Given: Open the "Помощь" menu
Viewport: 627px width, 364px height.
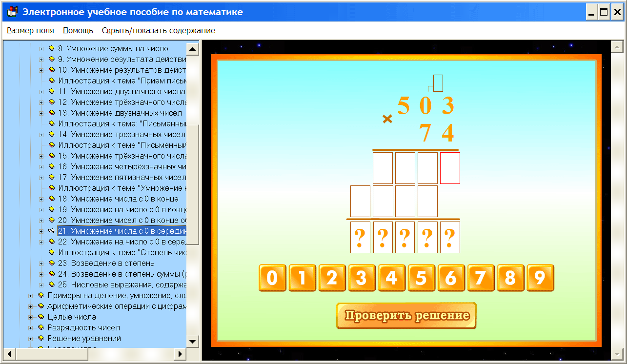Looking at the screenshot, I should coord(78,31).
